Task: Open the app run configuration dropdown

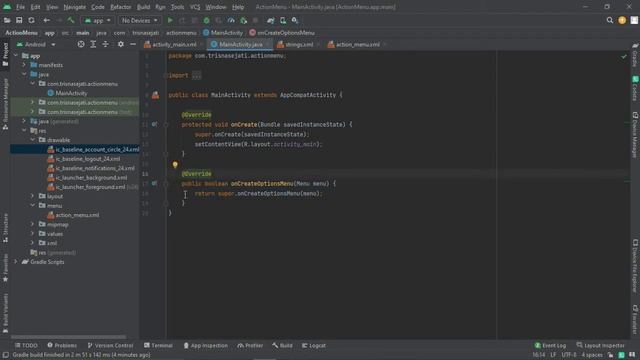Action: coord(98,20)
